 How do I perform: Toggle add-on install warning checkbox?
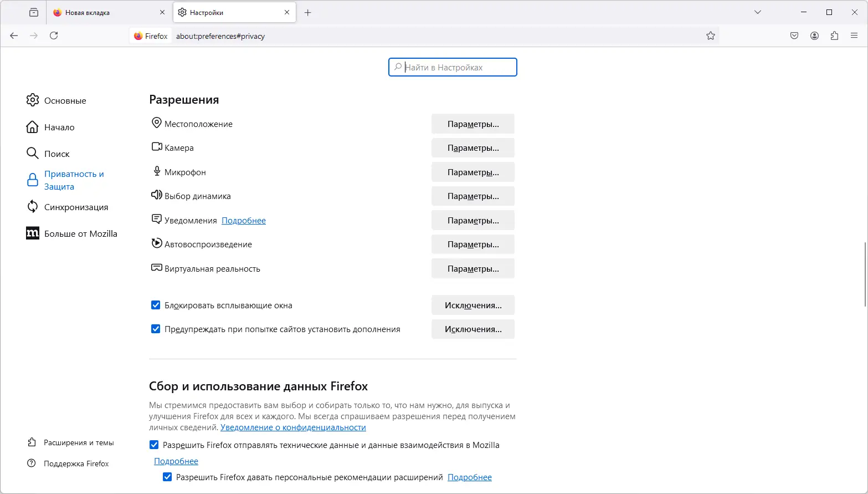coord(156,329)
